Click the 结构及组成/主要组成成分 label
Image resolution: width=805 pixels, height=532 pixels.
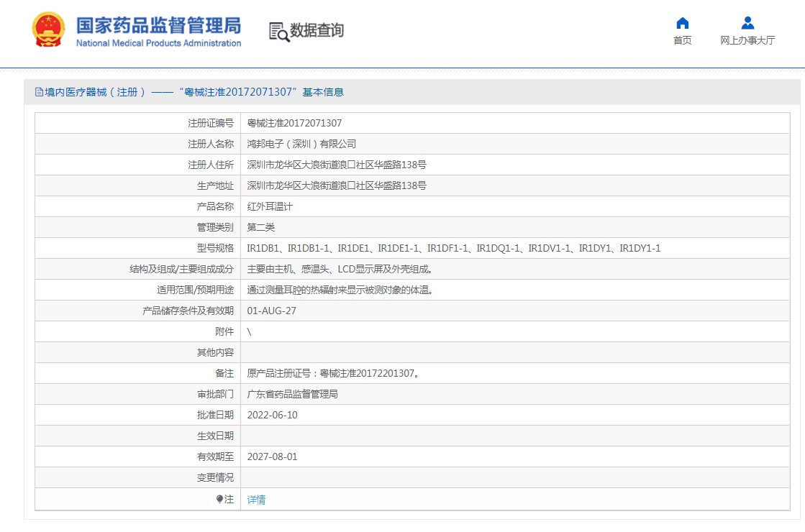point(181,270)
